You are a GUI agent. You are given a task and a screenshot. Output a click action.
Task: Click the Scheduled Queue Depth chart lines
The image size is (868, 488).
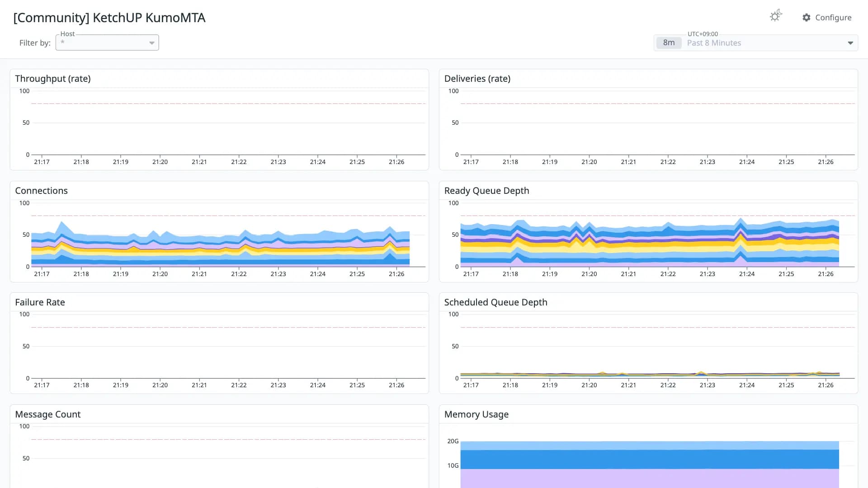point(650,374)
